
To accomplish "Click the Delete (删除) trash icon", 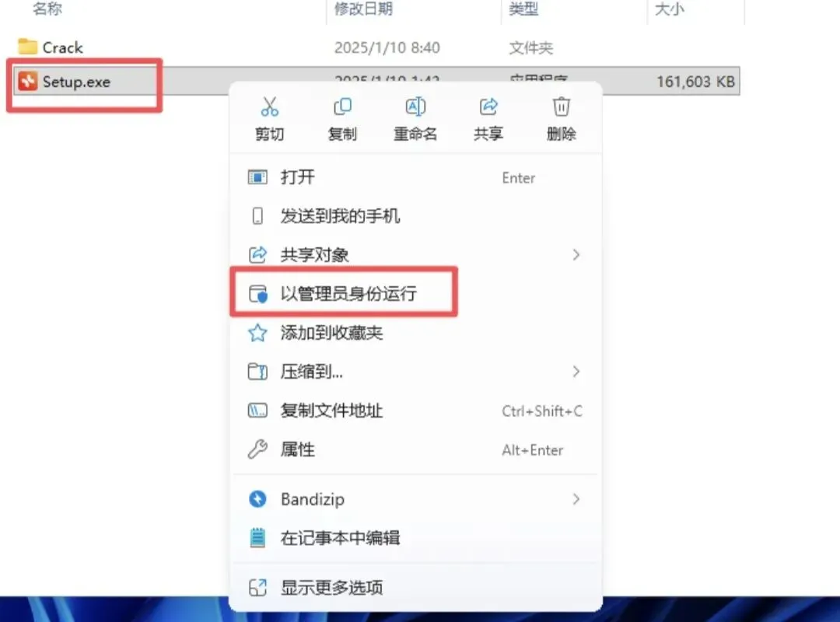I will pos(561,107).
